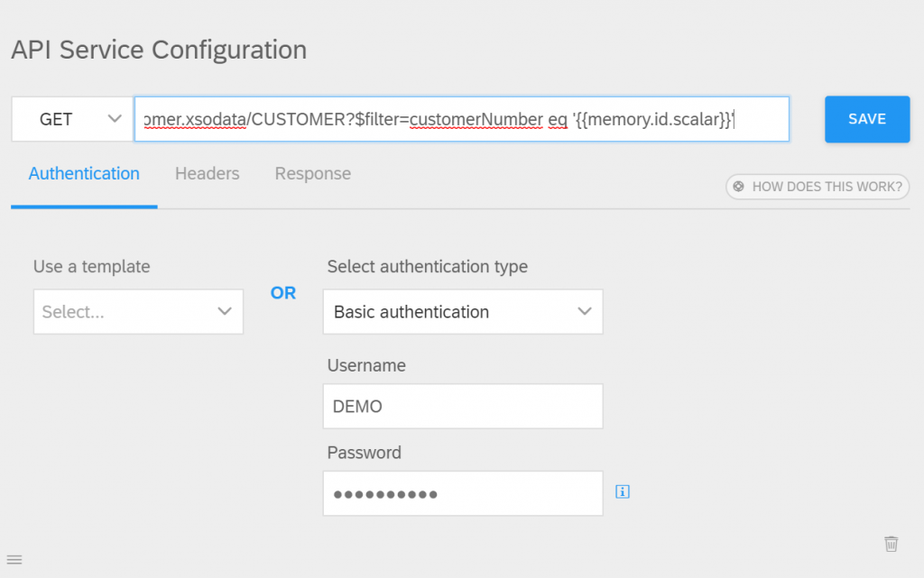Click the hamburger drag handle icon
Image resolution: width=924 pixels, height=578 pixels.
(14, 560)
